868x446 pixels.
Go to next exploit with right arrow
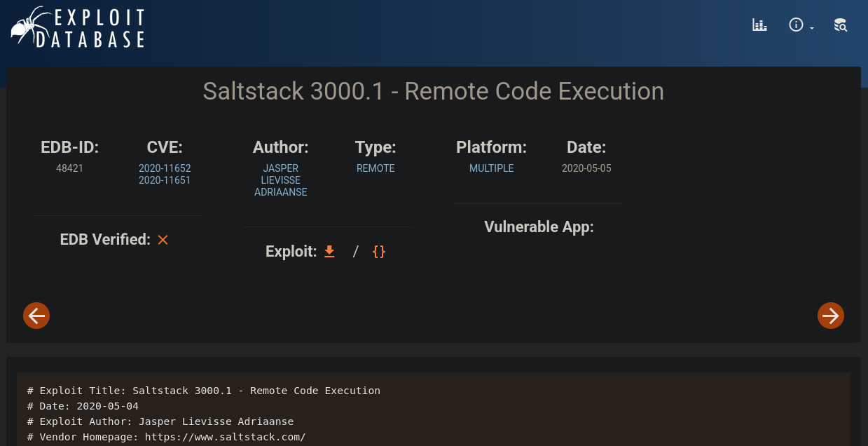[x=830, y=316]
